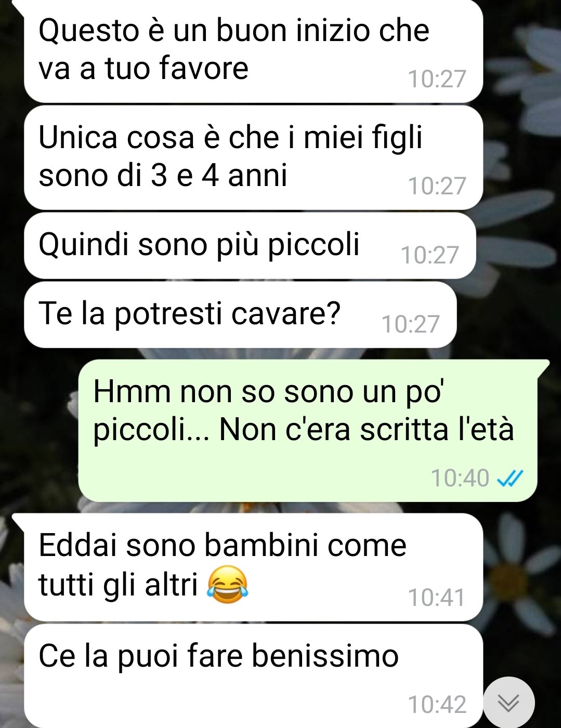Tap the 'Eddai sono bambini' message
The height and width of the screenshot is (728, 561).
pos(253,566)
